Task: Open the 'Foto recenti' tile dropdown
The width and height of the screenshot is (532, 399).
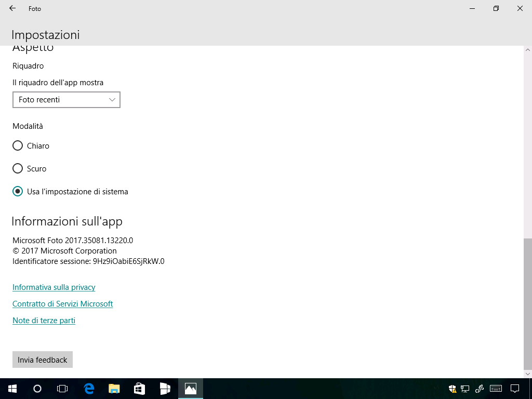Action: 66,100
